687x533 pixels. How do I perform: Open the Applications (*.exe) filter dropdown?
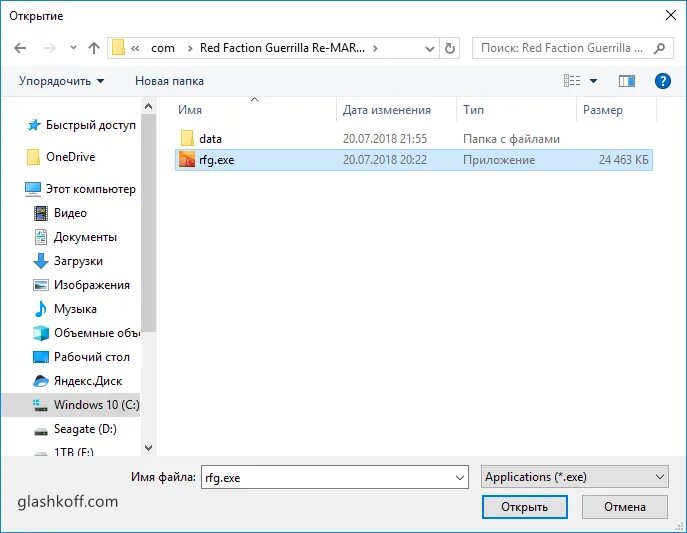(574, 477)
